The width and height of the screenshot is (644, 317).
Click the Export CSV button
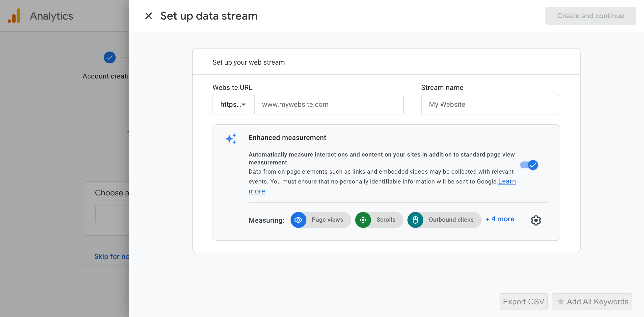coord(524,301)
